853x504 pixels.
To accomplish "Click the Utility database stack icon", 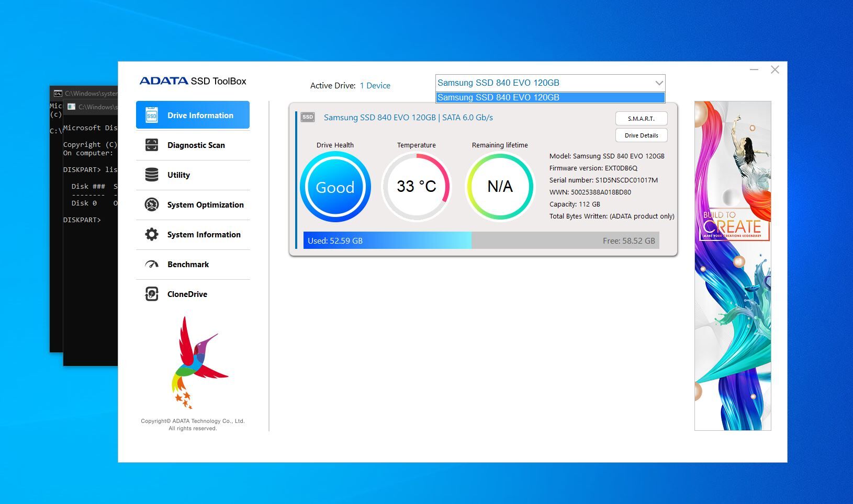I will [152, 175].
